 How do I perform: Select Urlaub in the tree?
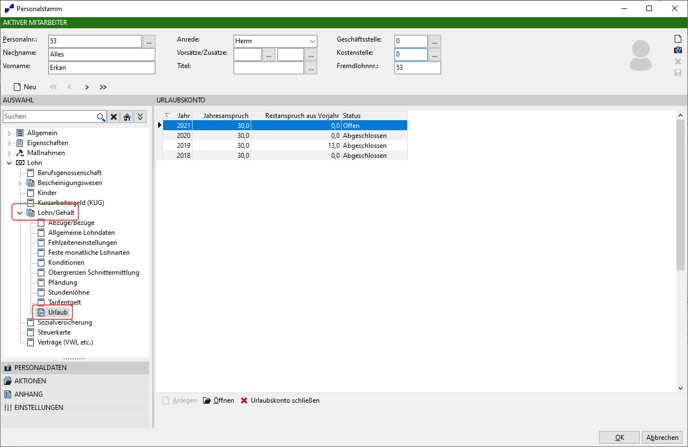57,312
